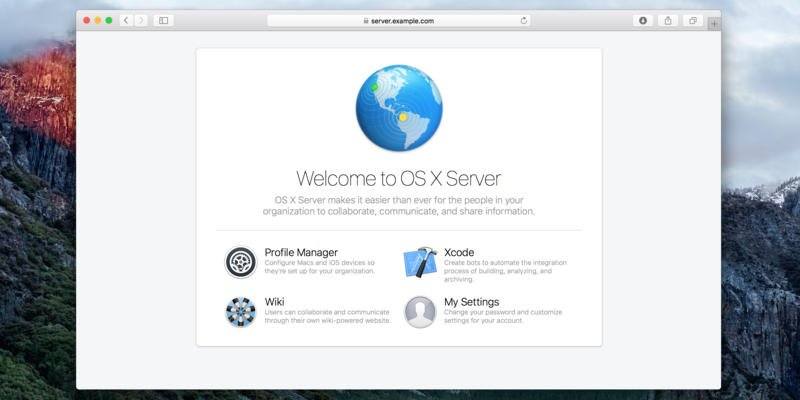Open the Wiki link
The image size is (800, 400).
click(274, 302)
